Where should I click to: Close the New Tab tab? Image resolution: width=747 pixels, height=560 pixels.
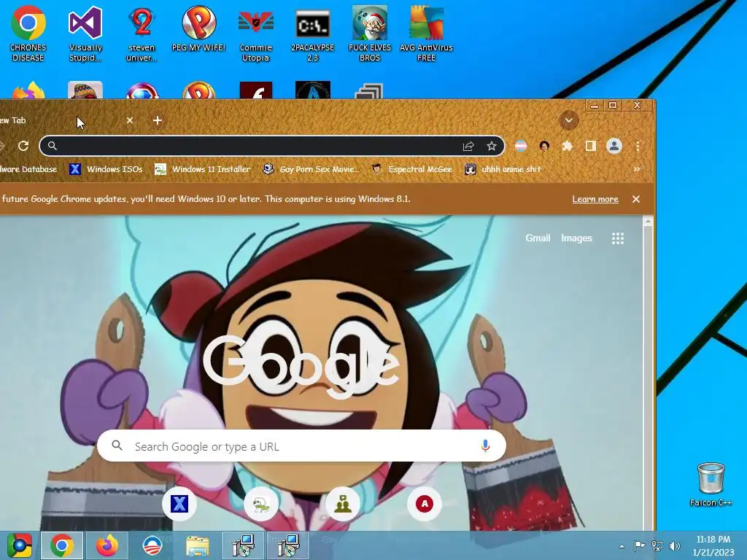tap(130, 120)
